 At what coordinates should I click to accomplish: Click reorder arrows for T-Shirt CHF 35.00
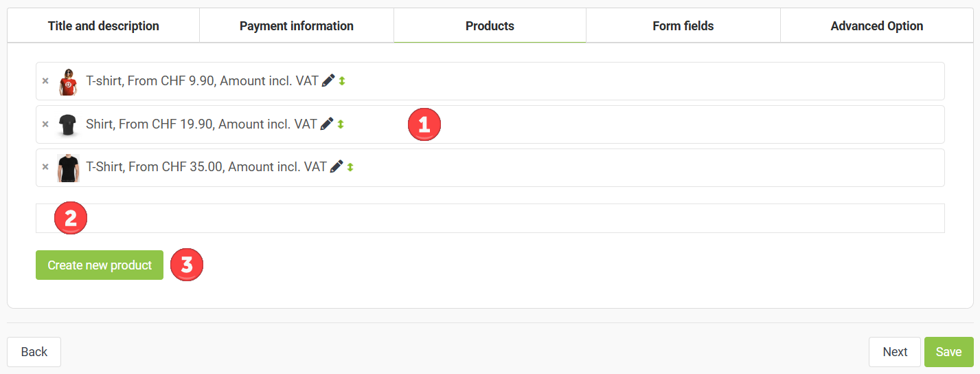coord(350,167)
